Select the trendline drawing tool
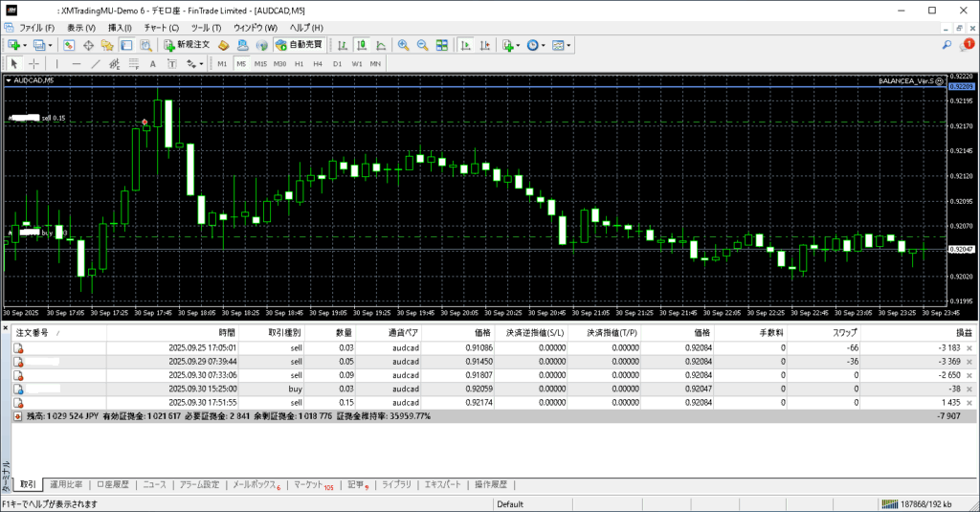 pyautogui.click(x=97, y=64)
